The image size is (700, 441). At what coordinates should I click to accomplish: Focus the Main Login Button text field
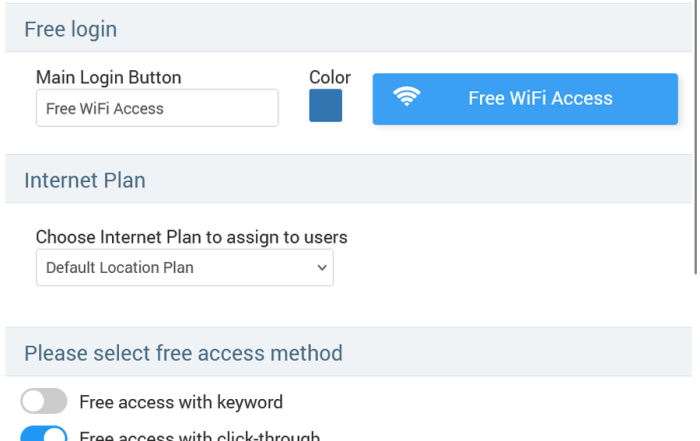coord(157,108)
